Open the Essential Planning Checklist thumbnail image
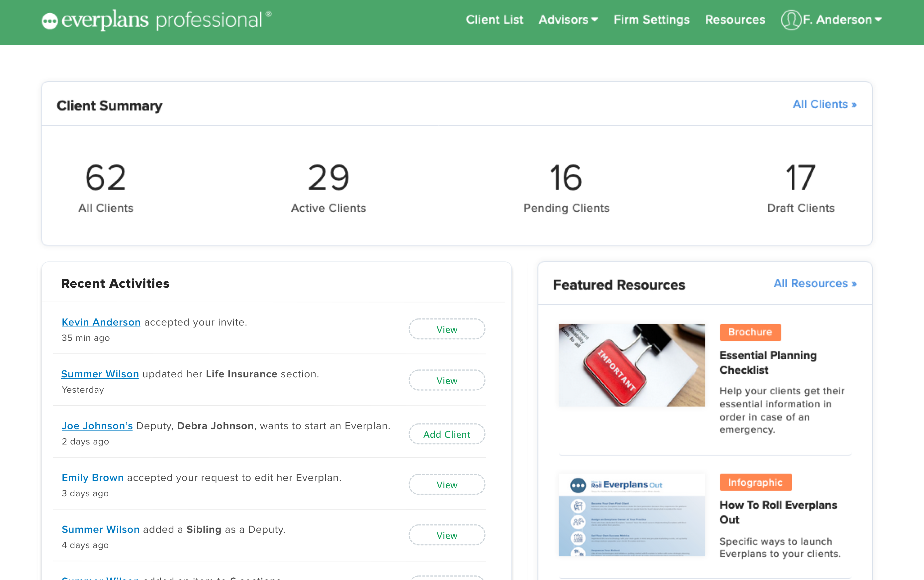 [631, 365]
